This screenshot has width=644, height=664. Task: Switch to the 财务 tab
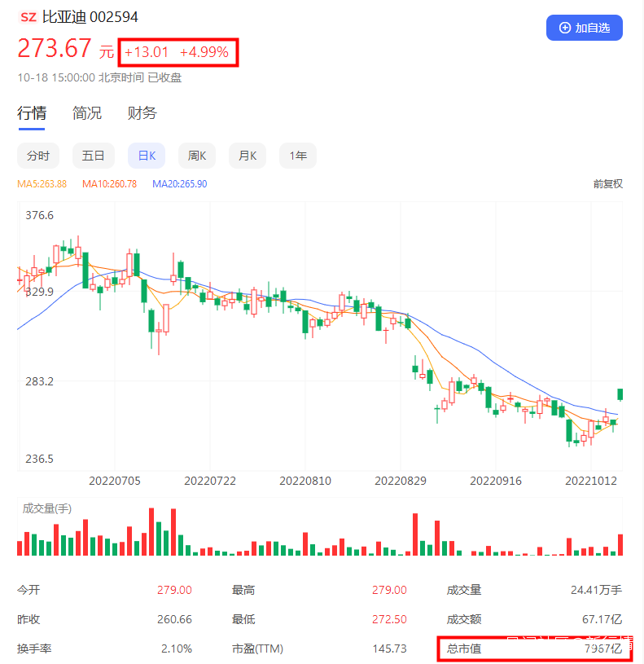pyautogui.click(x=142, y=113)
